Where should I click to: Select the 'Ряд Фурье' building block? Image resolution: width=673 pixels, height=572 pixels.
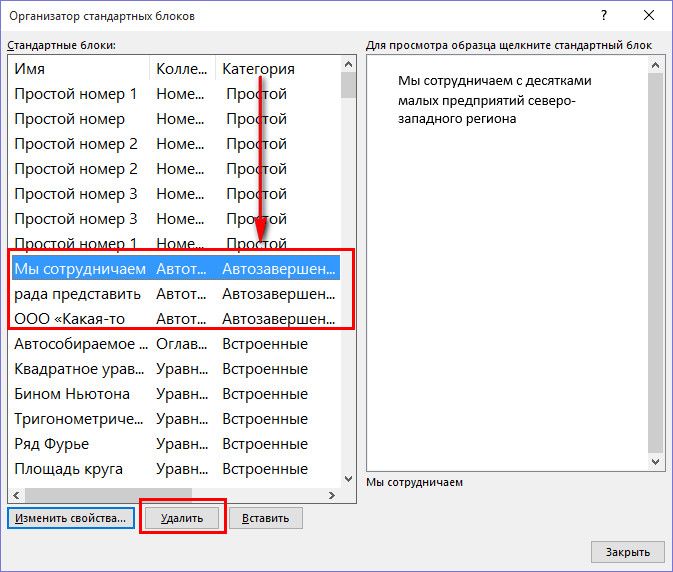coord(52,444)
